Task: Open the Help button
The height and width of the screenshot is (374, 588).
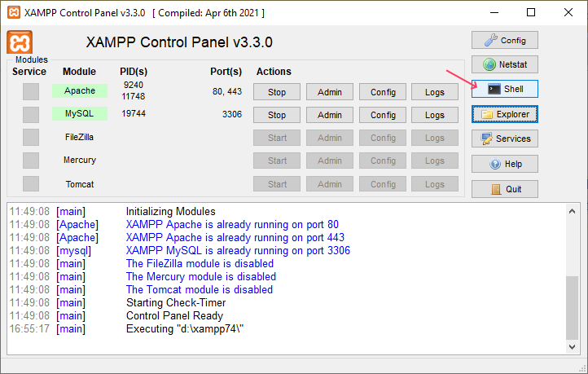Action: [x=504, y=164]
